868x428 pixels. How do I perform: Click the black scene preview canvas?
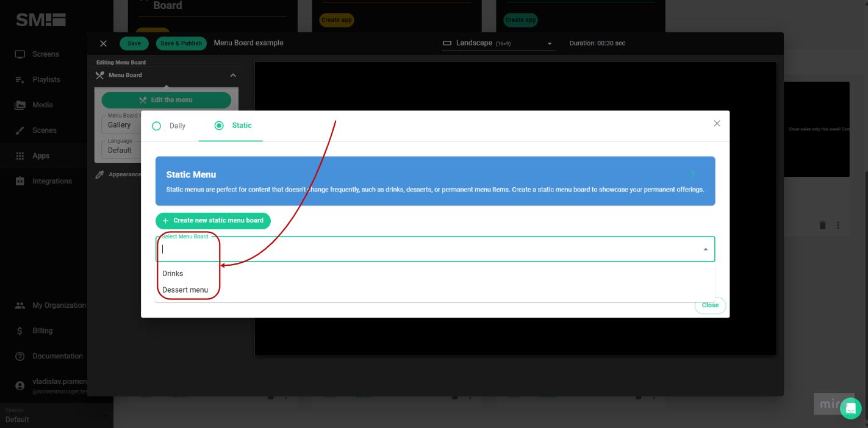[x=515, y=209]
